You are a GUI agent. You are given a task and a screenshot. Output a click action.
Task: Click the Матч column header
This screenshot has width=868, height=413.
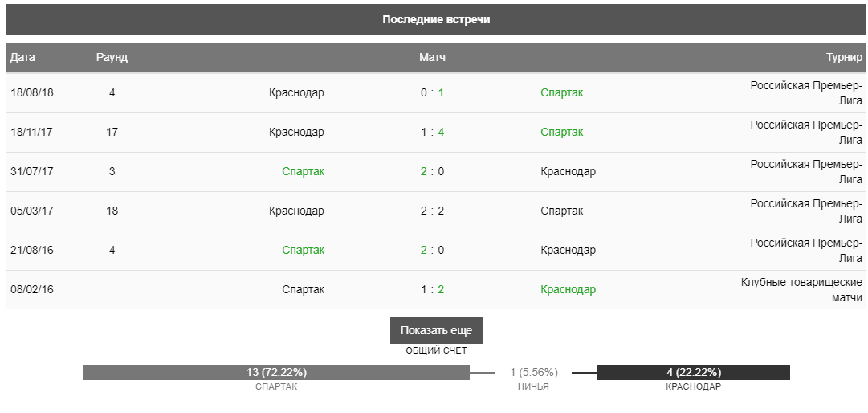point(432,58)
